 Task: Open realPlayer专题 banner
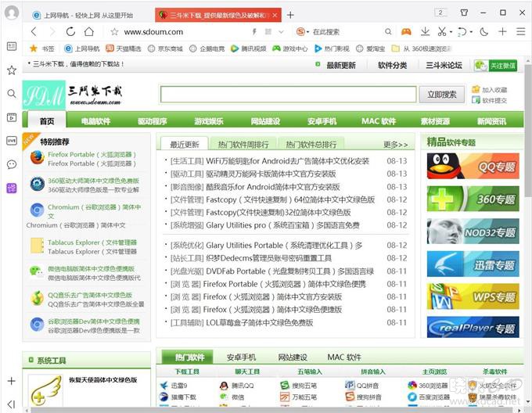coord(473,327)
